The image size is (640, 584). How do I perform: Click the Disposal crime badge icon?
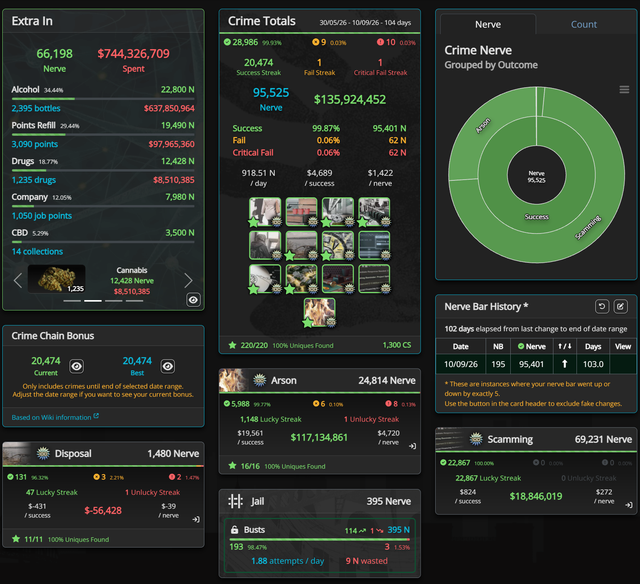click(43, 453)
